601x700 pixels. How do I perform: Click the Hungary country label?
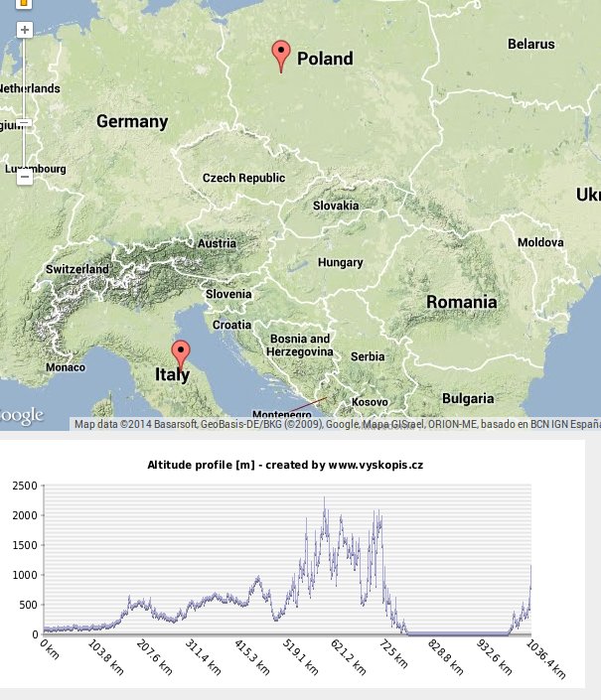340,263
